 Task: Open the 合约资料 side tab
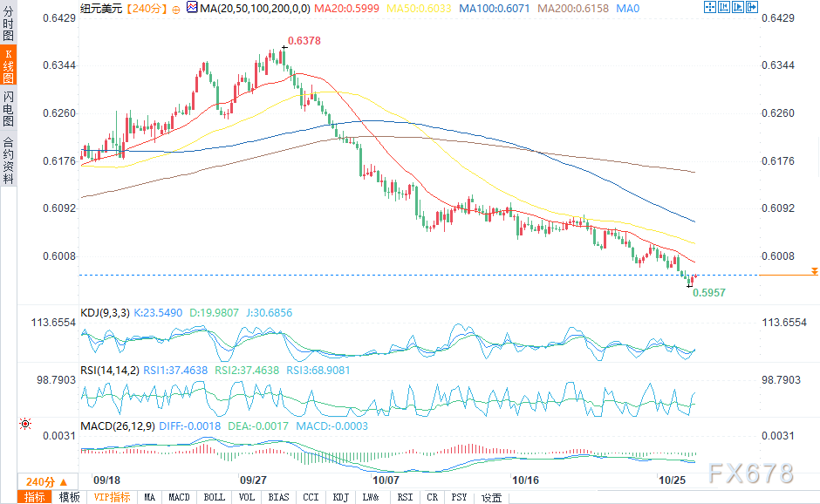click(x=8, y=160)
